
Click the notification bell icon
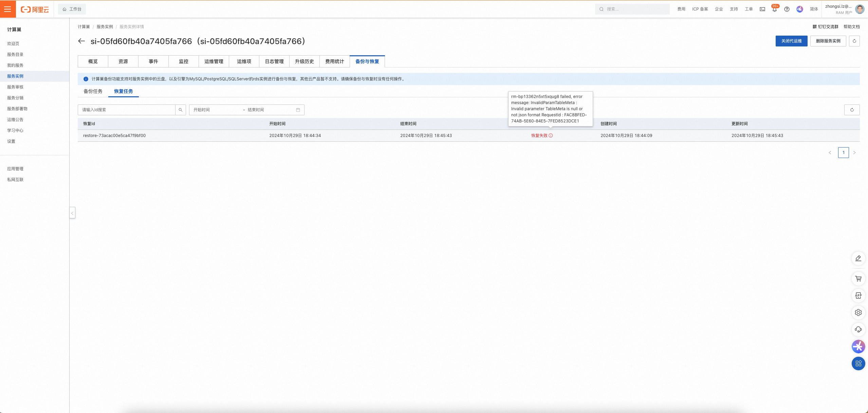pyautogui.click(x=774, y=9)
